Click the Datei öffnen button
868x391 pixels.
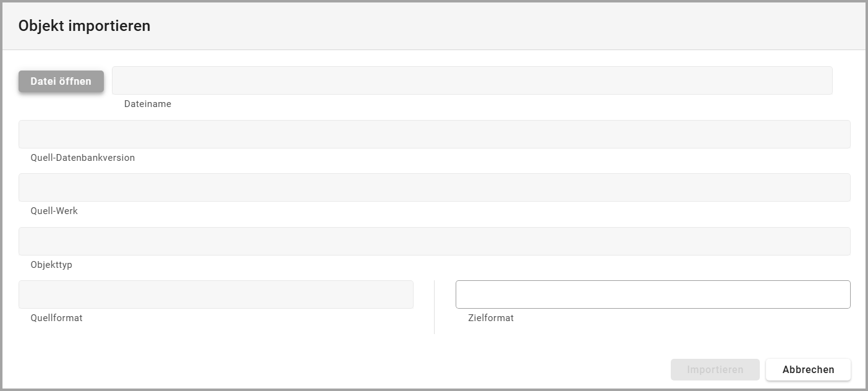[61, 81]
